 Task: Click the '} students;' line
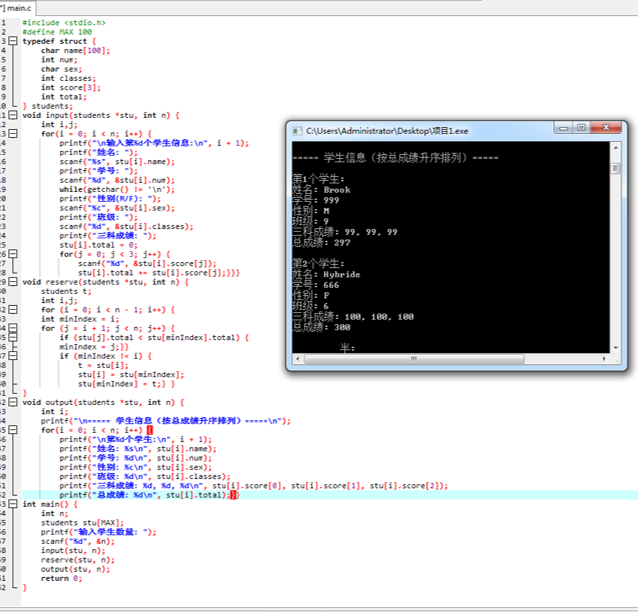48,106
